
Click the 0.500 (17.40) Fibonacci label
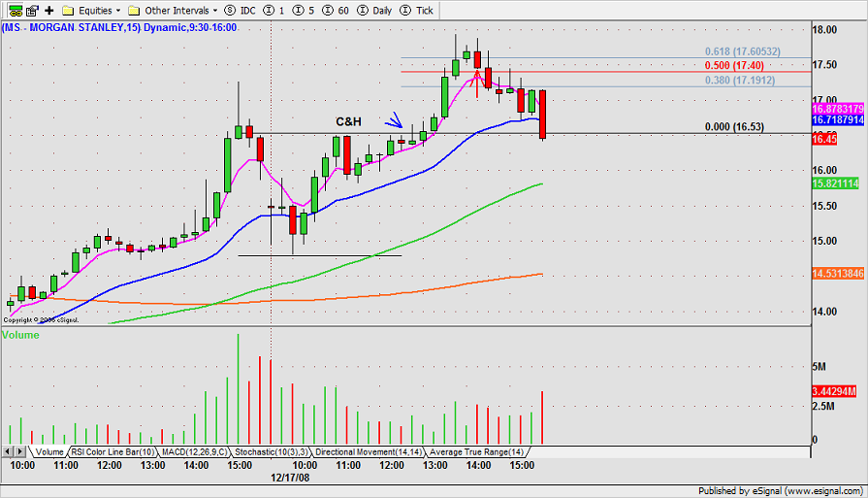[x=734, y=66]
